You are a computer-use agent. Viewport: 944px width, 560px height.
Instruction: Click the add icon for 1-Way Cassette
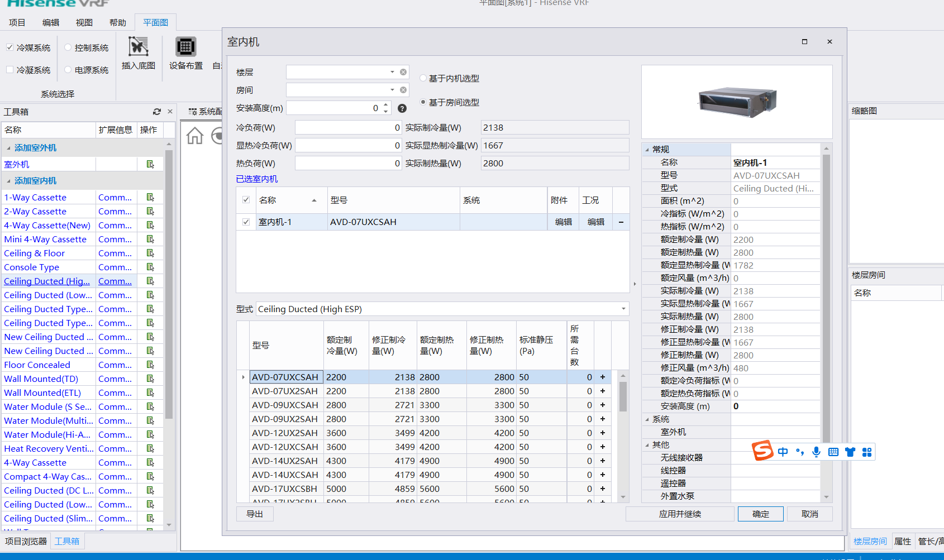click(150, 197)
